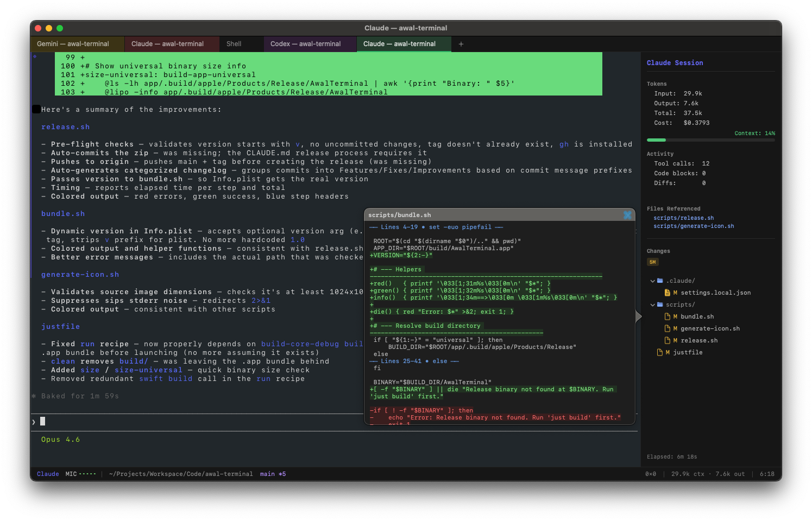This screenshot has width=812, height=521.
Task: Switch to the Gemini — awal-terminal tab
Action: tap(77, 44)
